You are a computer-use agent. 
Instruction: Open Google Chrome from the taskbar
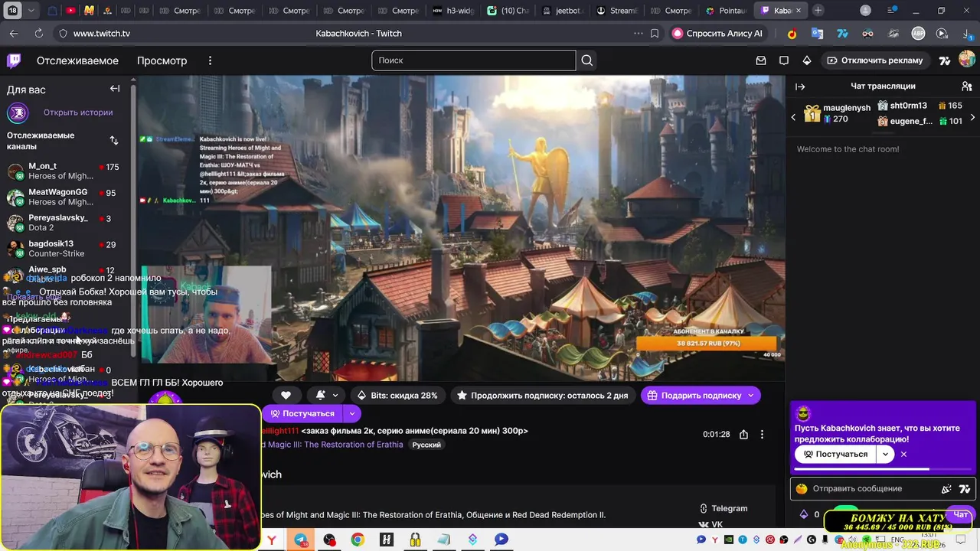tap(358, 540)
